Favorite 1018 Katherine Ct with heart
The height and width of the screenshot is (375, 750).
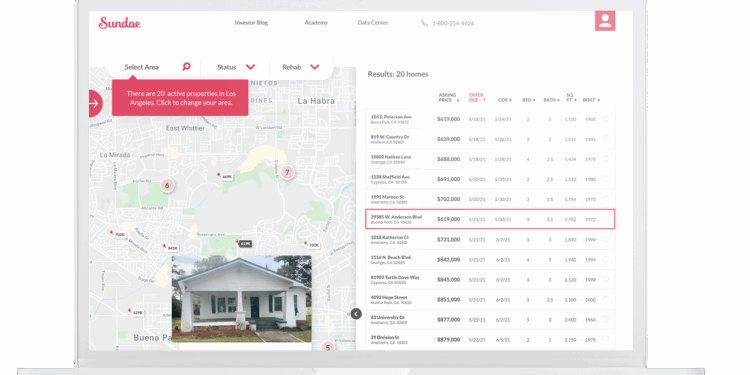point(606,239)
